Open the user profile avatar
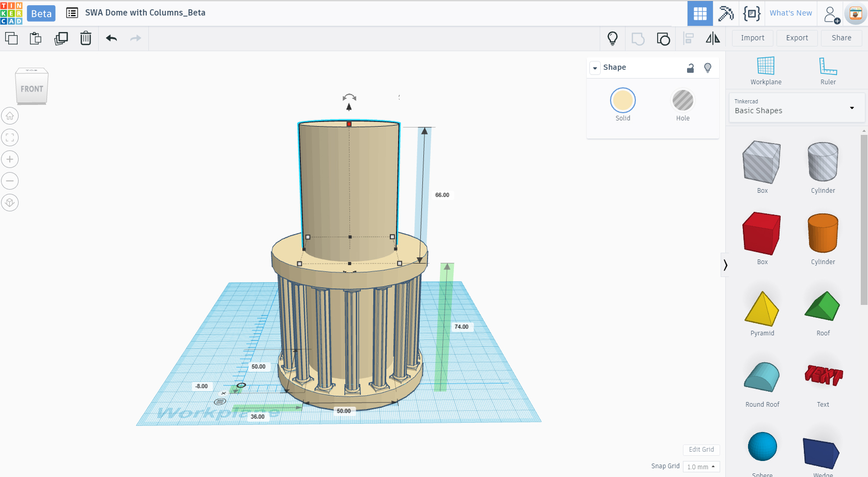The width and height of the screenshot is (868, 477). pos(856,14)
